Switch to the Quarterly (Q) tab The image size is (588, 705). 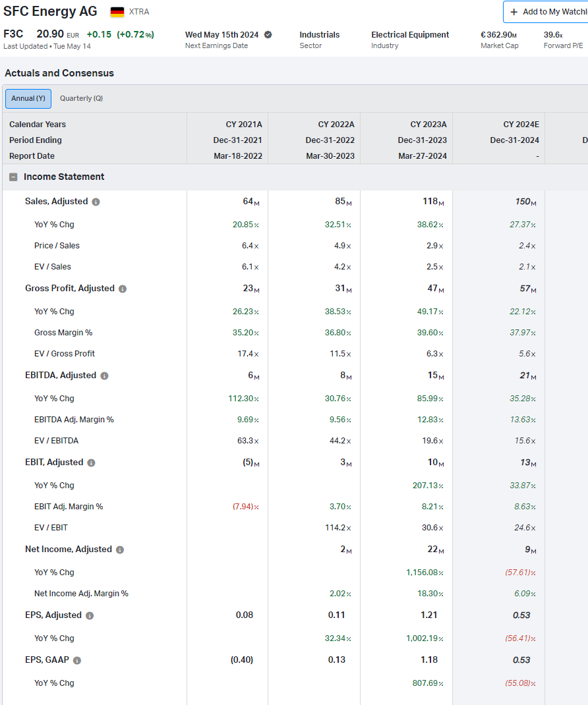pyautogui.click(x=82, y=98)
